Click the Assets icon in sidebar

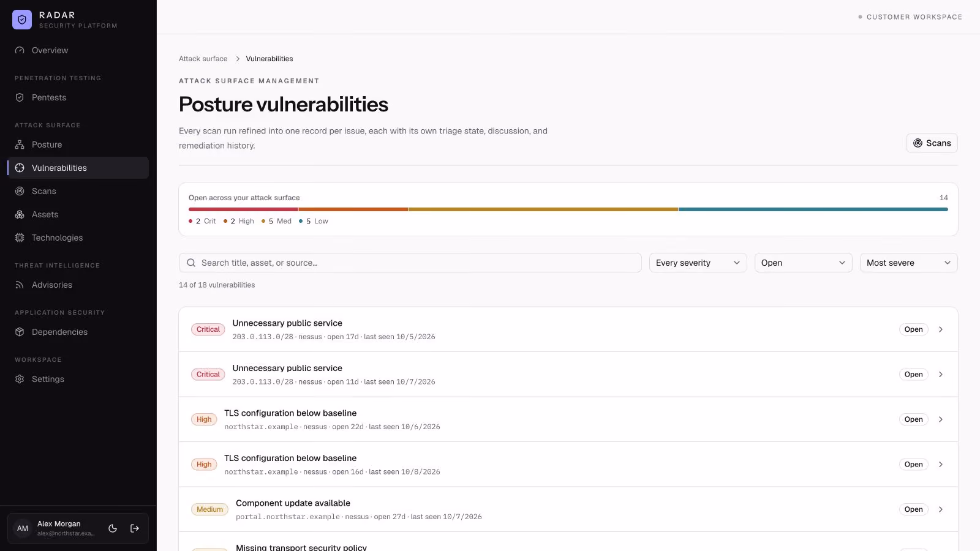click(20, 214)
